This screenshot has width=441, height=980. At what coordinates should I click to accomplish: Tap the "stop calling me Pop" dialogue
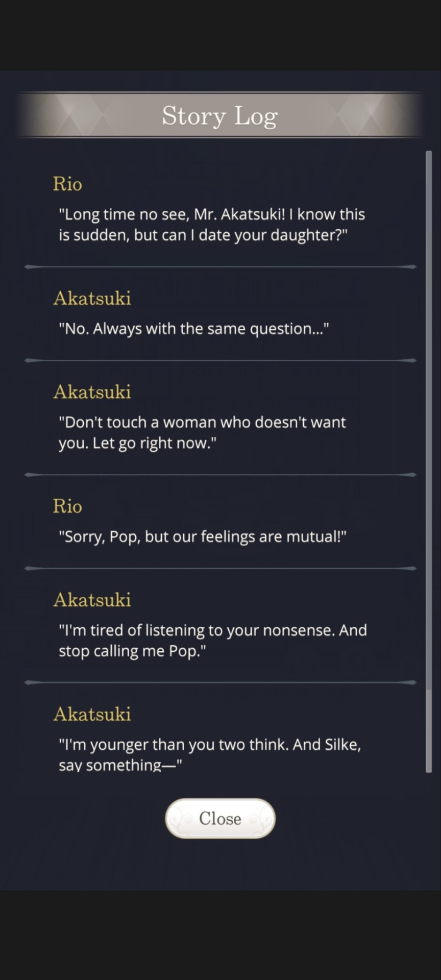[212, 641]
